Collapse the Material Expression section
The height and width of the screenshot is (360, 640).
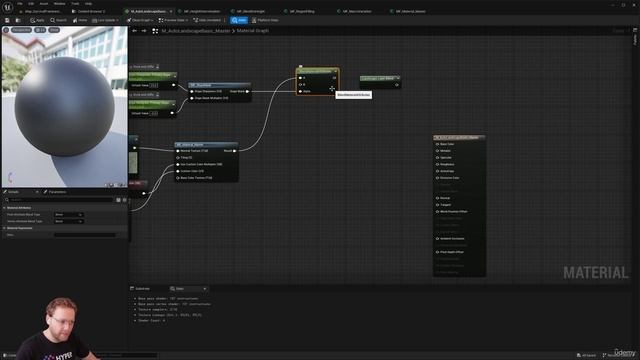pos(4,228)
